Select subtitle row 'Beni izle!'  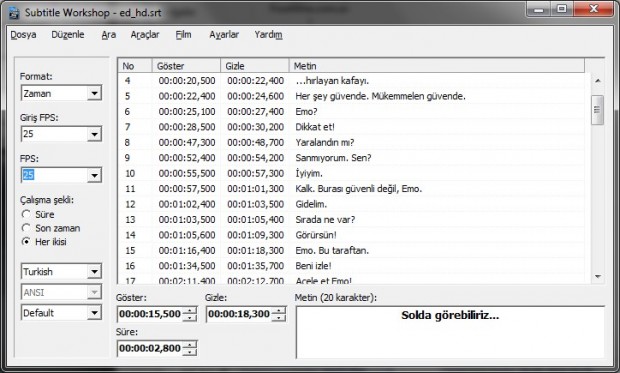click(351, 266)
